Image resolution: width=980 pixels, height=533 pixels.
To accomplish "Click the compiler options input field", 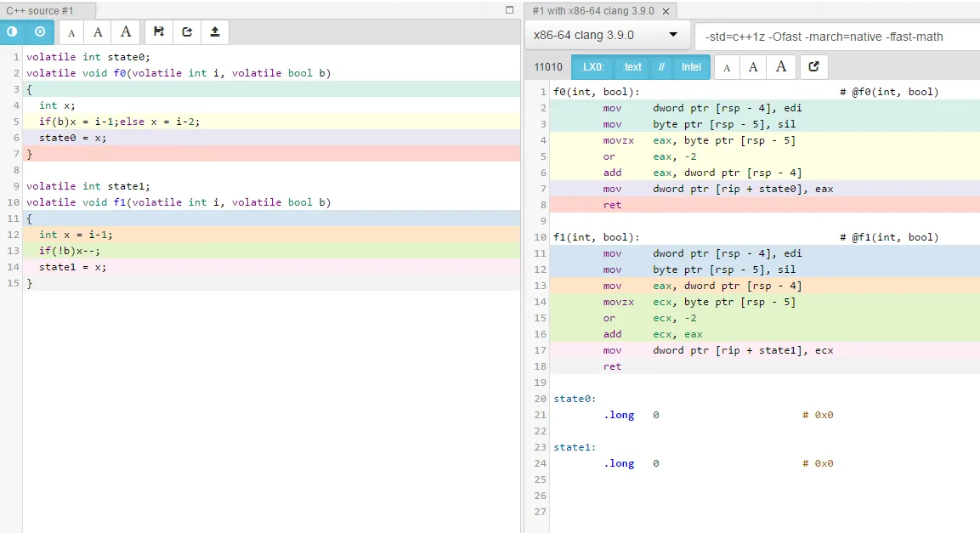I will pyautogui.click(x=836, y=37).
